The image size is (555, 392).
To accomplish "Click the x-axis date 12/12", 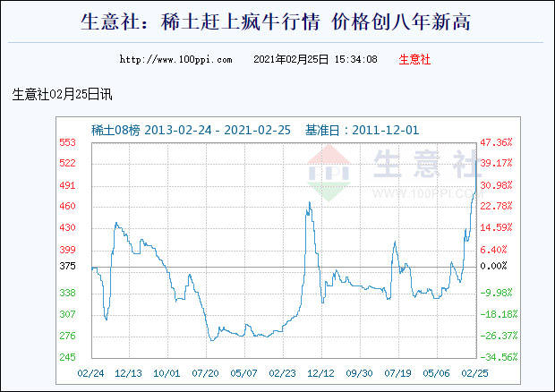I will click(320, 373).
